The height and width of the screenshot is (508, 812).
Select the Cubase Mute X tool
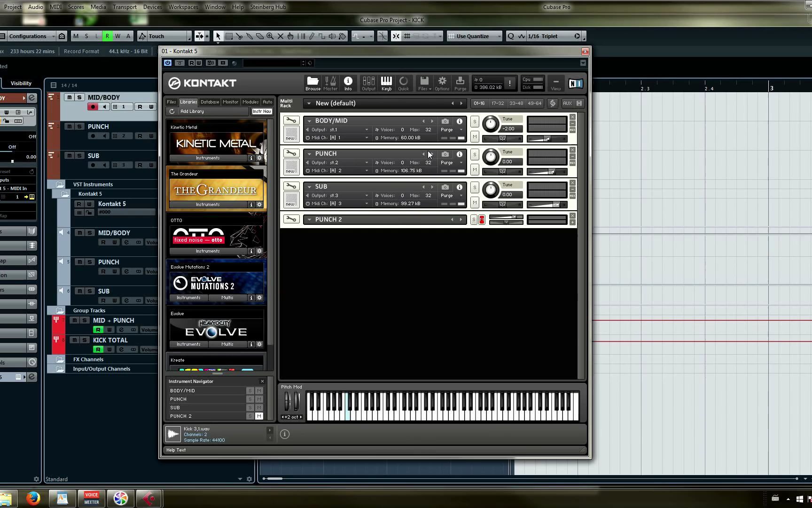coord(281,36)
